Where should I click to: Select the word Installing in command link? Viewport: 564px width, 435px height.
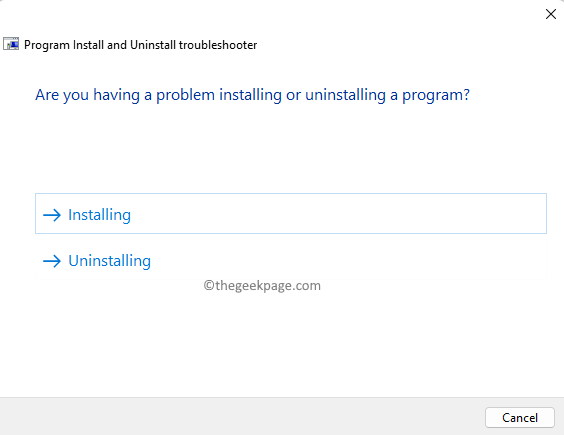click(x=99, y=215)
